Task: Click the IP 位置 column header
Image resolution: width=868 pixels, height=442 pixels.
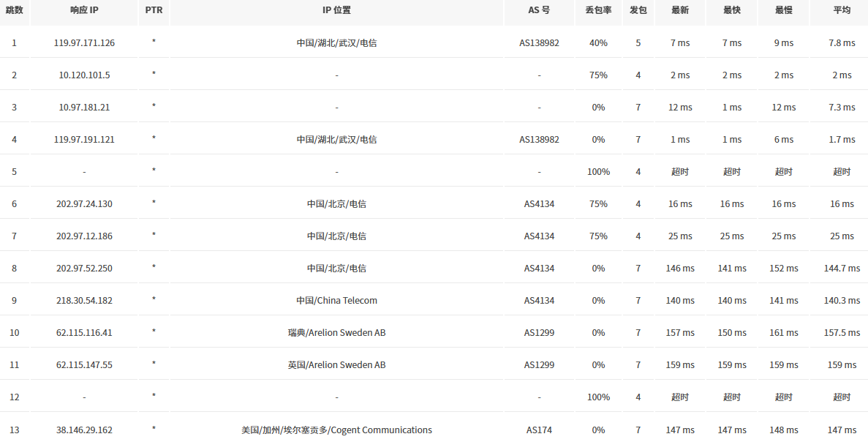Action: (336, 10)
